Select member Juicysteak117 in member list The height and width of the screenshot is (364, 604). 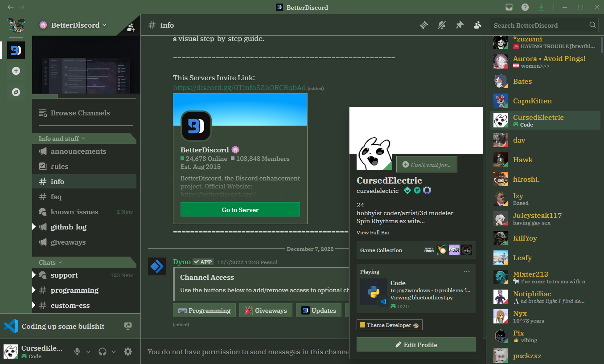[545, 218]
